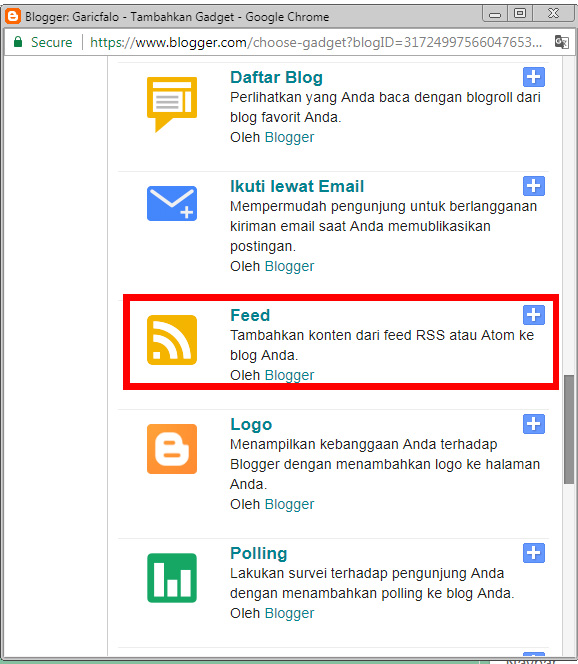Close the Tambahkan Gadget window

[553, 14]
